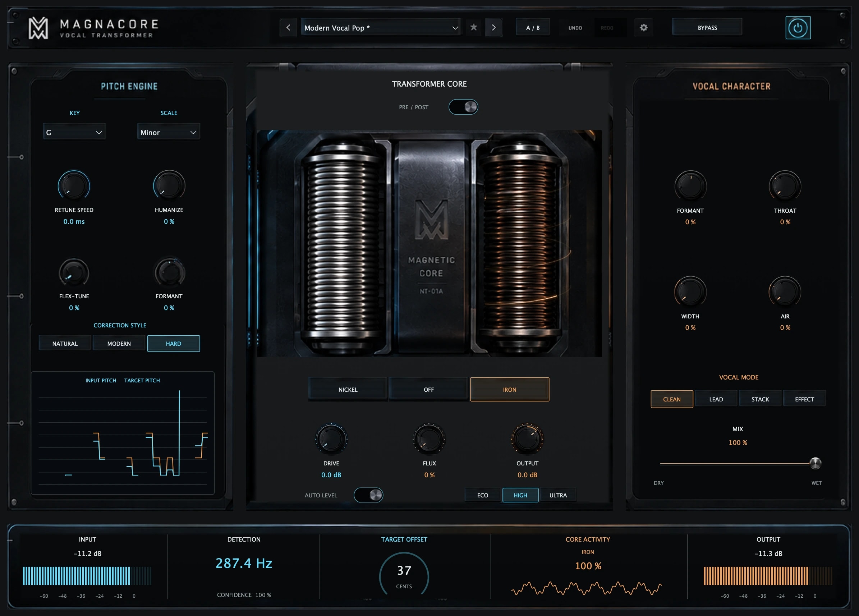859x616 pixels.
Task: Click the Retune Speed knob
Action: tap(74, 185)
